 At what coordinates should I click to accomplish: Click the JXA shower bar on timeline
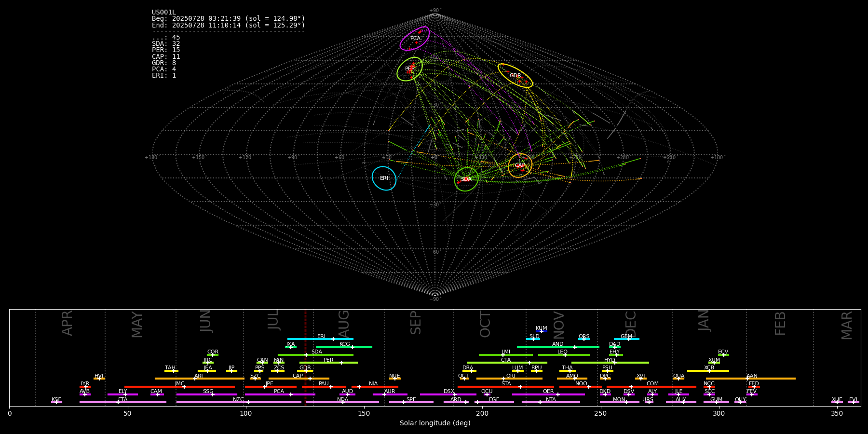[x=291, y=347]
